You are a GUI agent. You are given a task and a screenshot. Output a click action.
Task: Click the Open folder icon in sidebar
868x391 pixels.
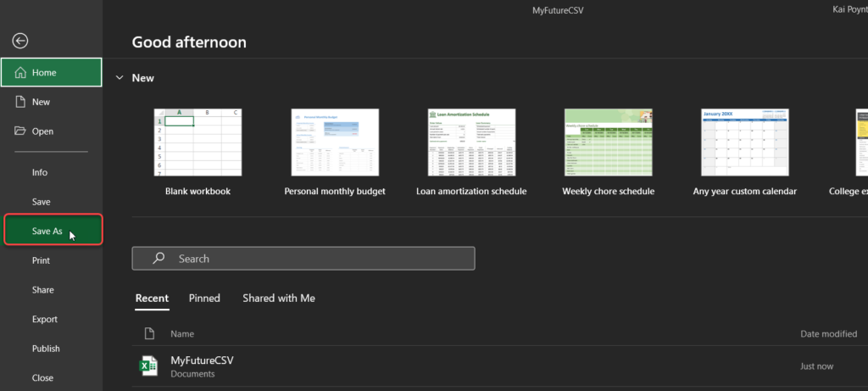click(x=20, y=131)
